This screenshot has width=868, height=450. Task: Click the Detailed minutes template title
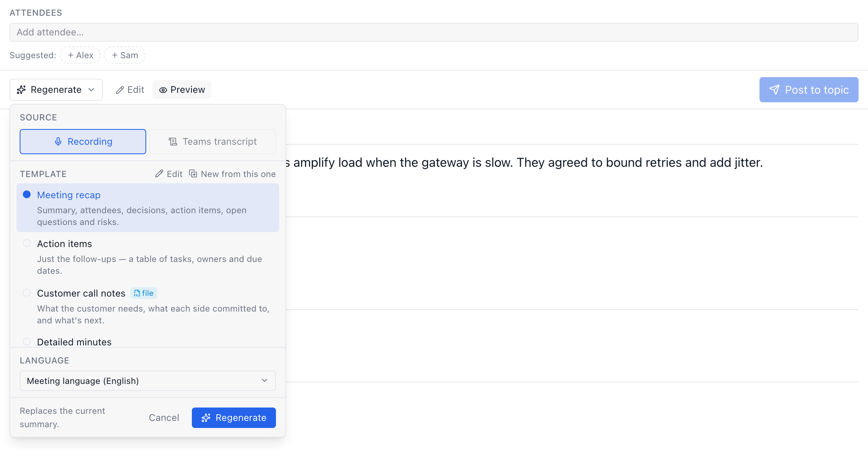(74, 342)
